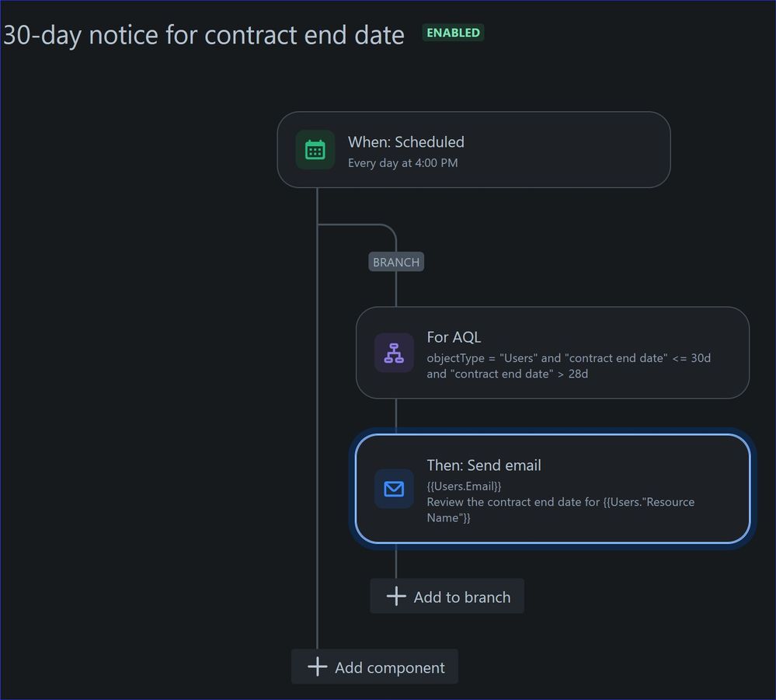This screenshot has width=776, height=700.
Task: Click the plus icon beside Add to branch
Action: [x=396, y=596]
